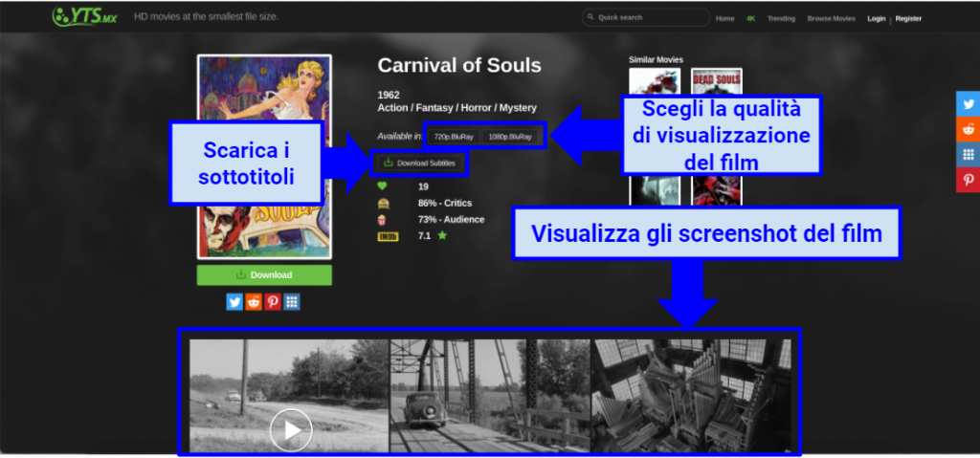Share on Twitter below Download button
980x458 pixels.
[x=234, y=302]
